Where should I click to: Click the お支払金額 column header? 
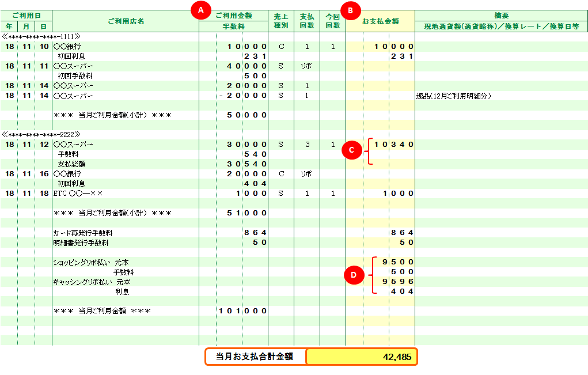coord(380,21)
